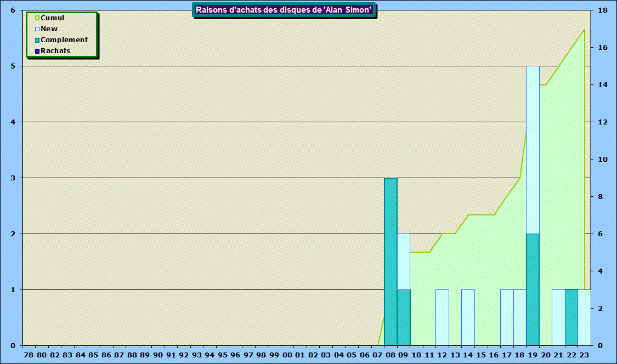Click year label '05' on the horizontal axis
The width and height of the screenshot is (617, 364).
(352, 355)
